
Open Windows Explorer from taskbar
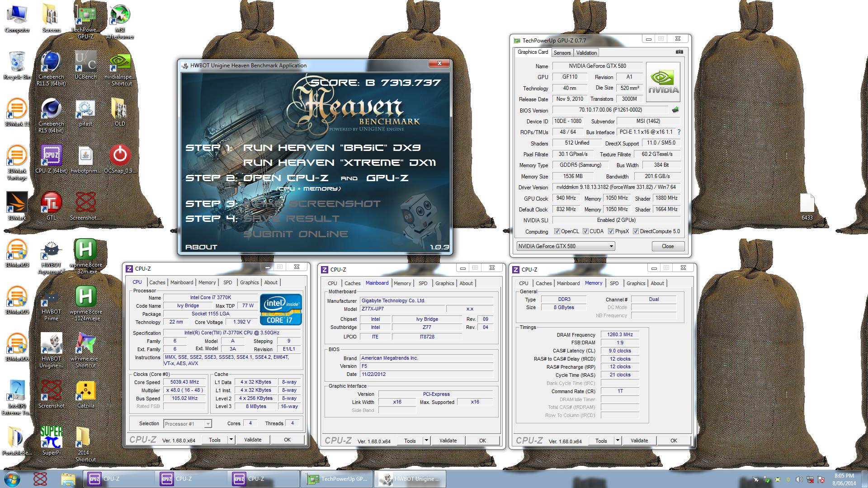coord(68,479)
